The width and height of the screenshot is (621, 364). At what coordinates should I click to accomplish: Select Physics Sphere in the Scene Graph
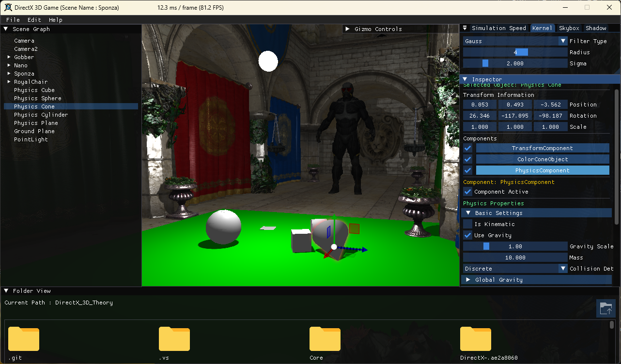pos(37,98)
